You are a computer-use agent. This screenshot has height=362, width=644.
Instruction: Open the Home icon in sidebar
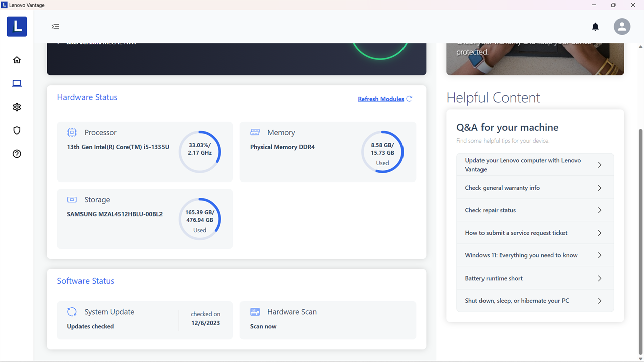(x=17, y=60)
